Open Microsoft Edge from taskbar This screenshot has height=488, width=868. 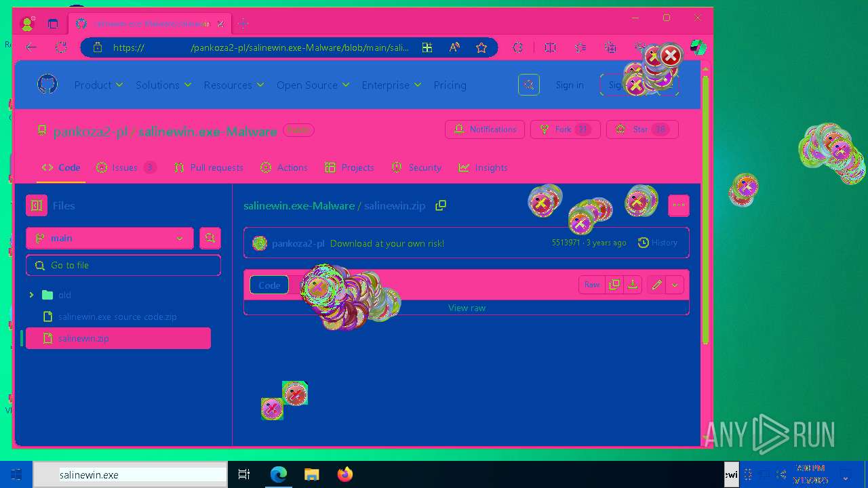pos(279,474)
